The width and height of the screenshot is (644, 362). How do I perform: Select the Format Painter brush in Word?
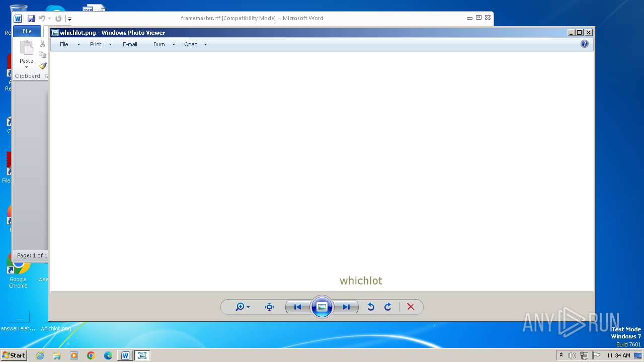43,66
